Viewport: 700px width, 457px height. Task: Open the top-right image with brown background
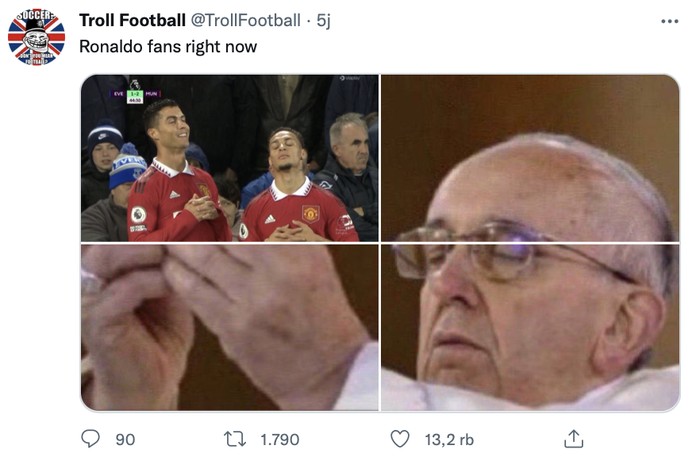530,158
